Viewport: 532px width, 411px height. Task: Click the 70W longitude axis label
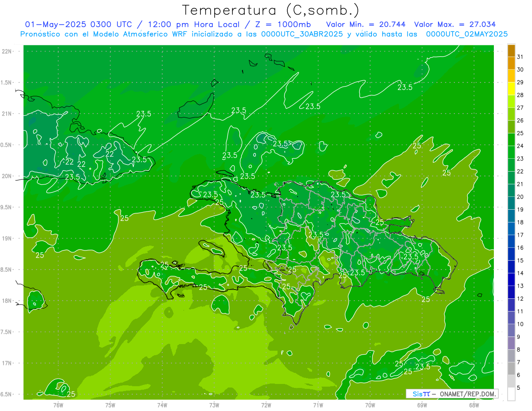(x=370, y=405)
